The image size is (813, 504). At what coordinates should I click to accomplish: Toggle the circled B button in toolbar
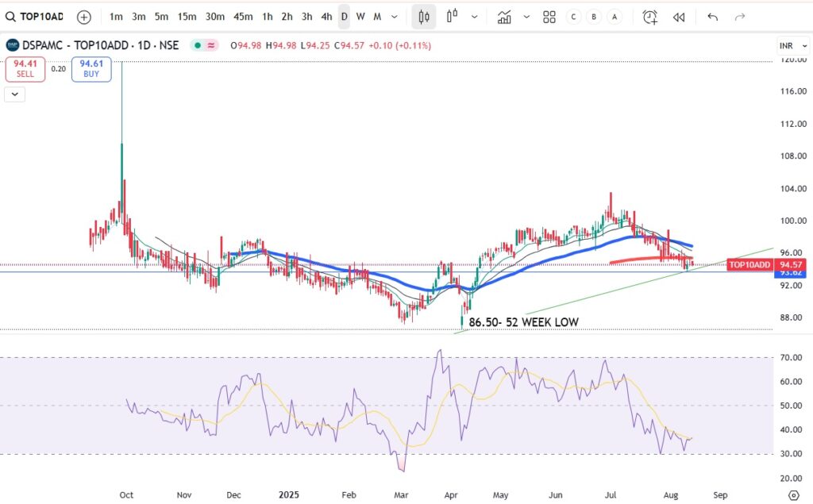pyautogui.click(x=594, y=17)
